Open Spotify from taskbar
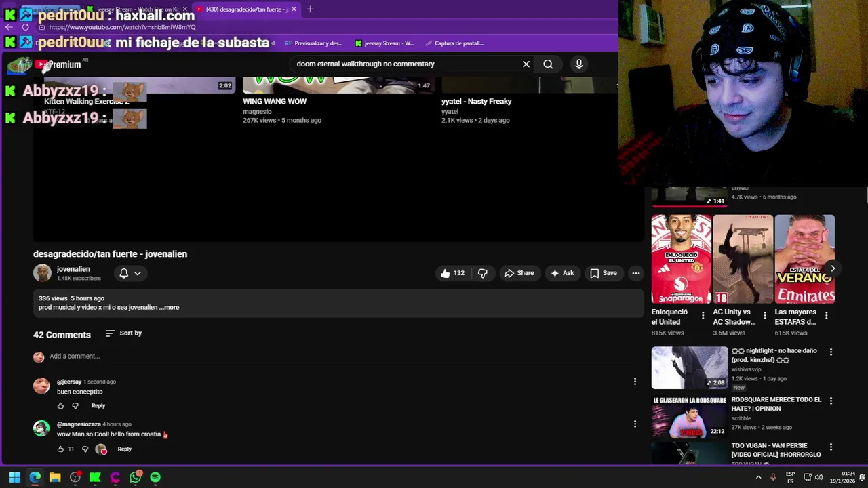The image size is (868, 488). click(x=155, y=477)
